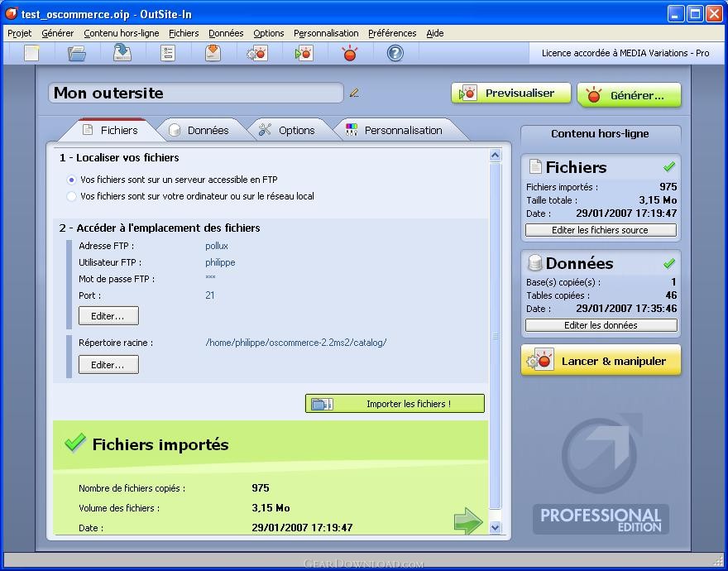Click the save project toolbar icon
728x571 pixels.
tap(122, 53)
